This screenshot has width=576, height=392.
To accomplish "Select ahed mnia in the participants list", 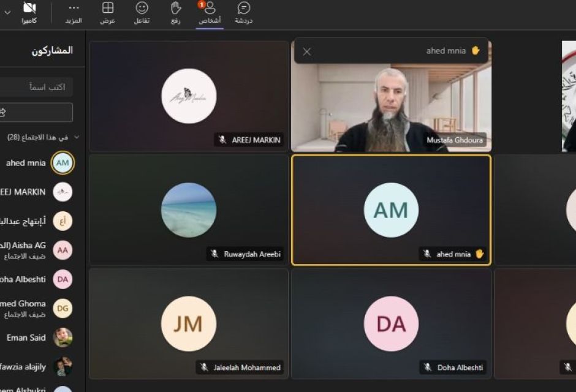I will [x=37, y=162].
